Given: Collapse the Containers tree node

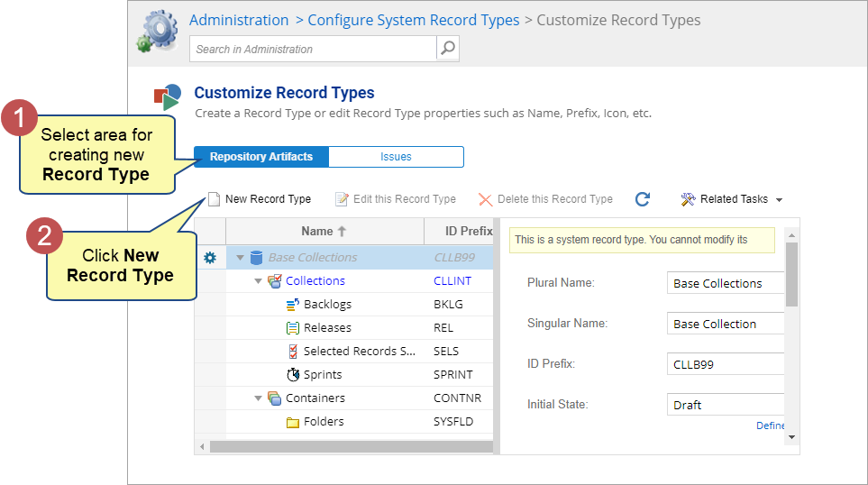Looking at the screenshot, I should (x=258, y=398).
